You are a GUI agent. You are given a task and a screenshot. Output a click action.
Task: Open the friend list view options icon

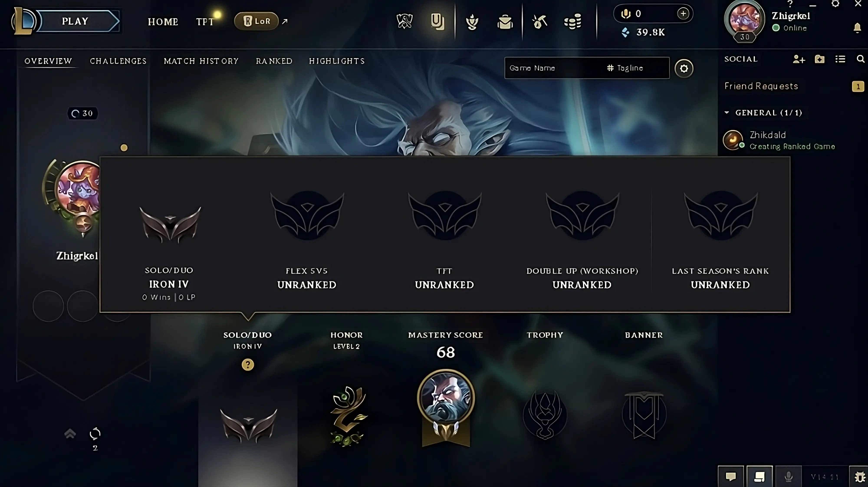tap(840, 59)
